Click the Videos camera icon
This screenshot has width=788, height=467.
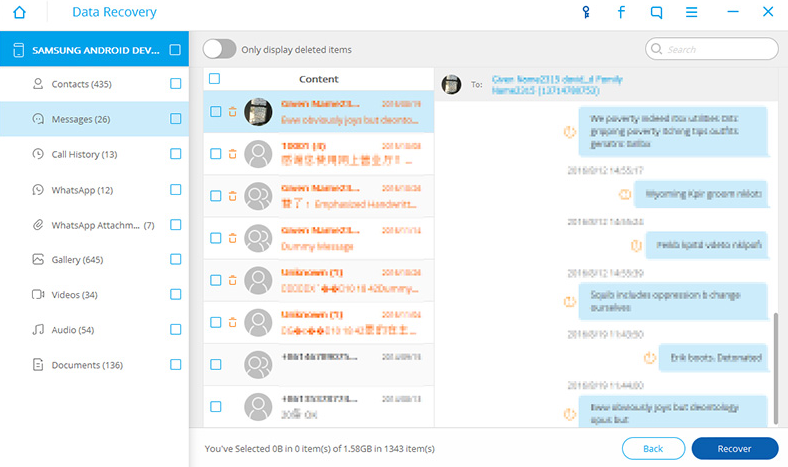click(38, 294)
